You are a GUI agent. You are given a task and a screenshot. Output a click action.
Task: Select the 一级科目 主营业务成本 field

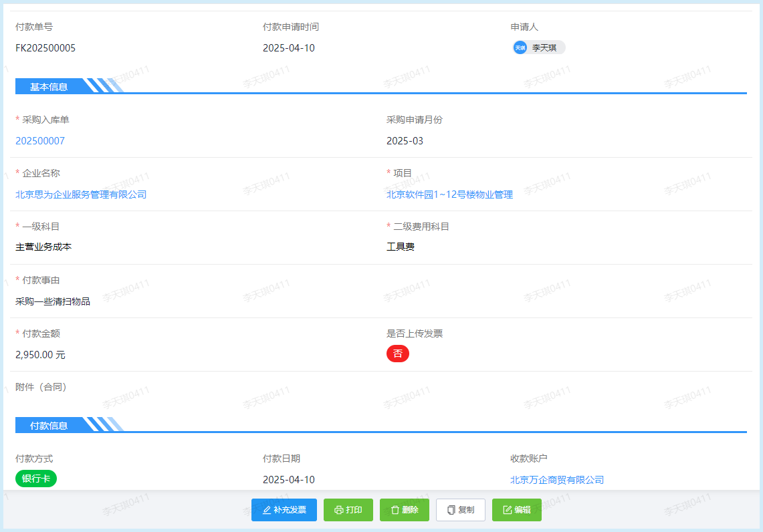point(41,247)
